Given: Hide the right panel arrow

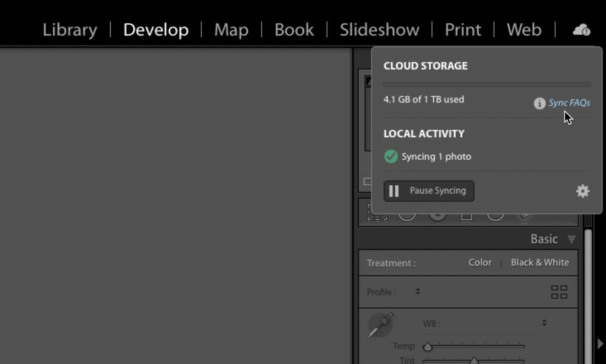Looking at the screenshot, I should coord(601,343).
